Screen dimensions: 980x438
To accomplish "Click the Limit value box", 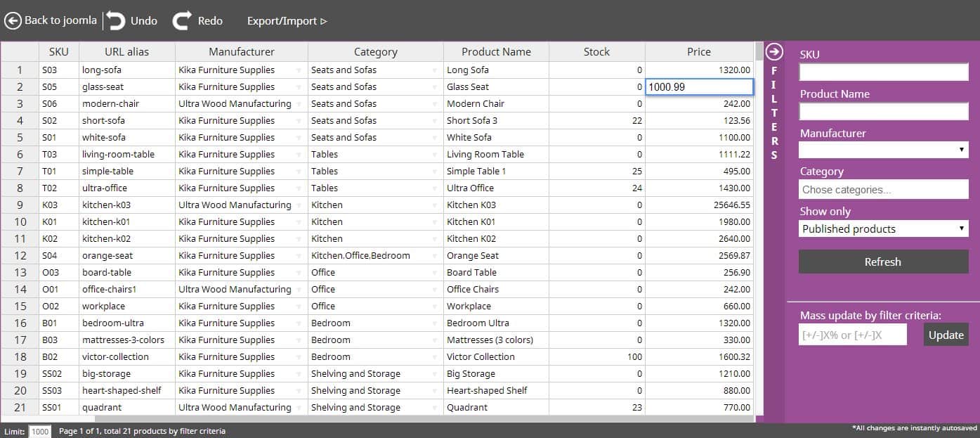I will coord(40,432).
